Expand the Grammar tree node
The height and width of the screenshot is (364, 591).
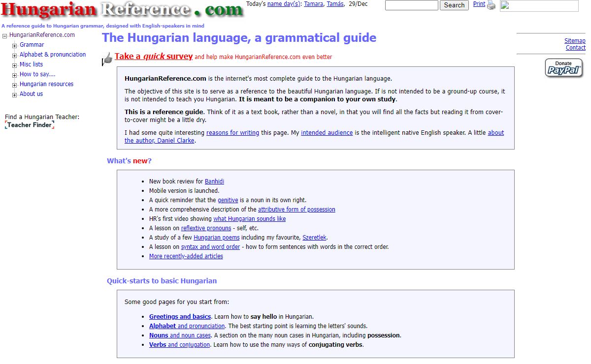tap(15, 45)
